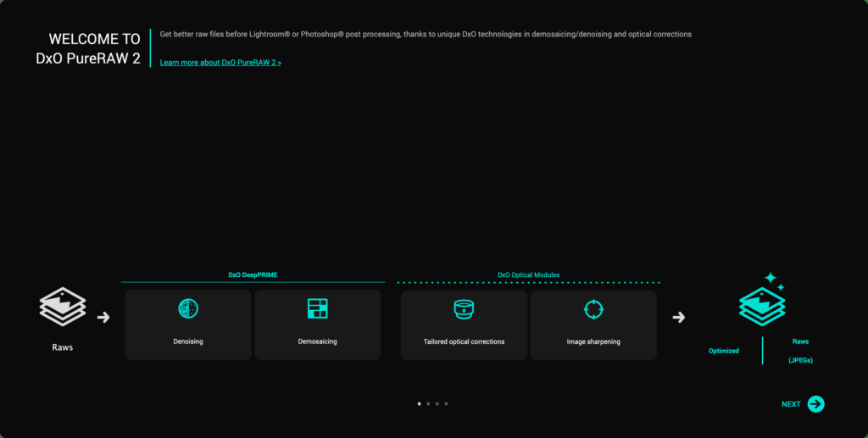Screen dimensions: 868x438
Task: Click the (JPEGs) label
Action: coord(800,361)
